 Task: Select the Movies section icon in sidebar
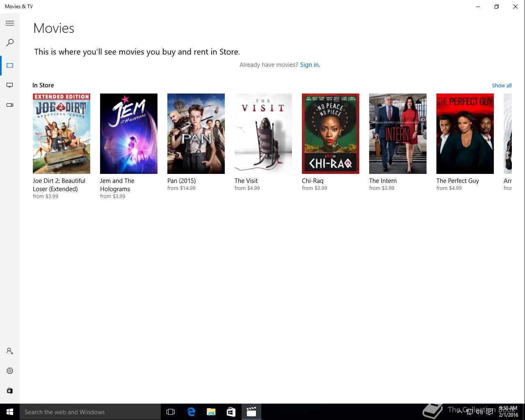(x=10, y=66)
